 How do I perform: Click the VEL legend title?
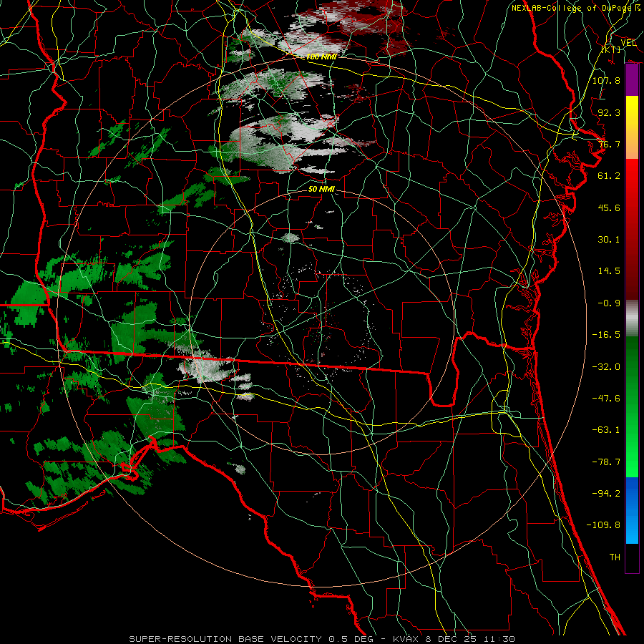[628, 43]
